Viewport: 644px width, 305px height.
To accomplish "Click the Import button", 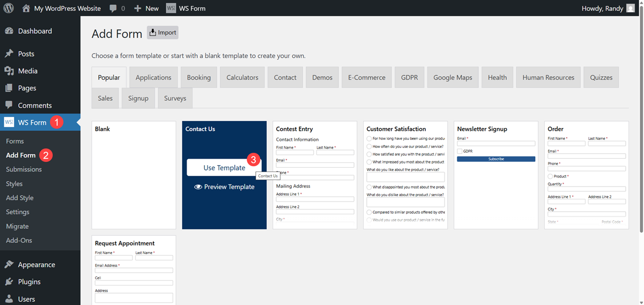I will [x=162, y=32].
